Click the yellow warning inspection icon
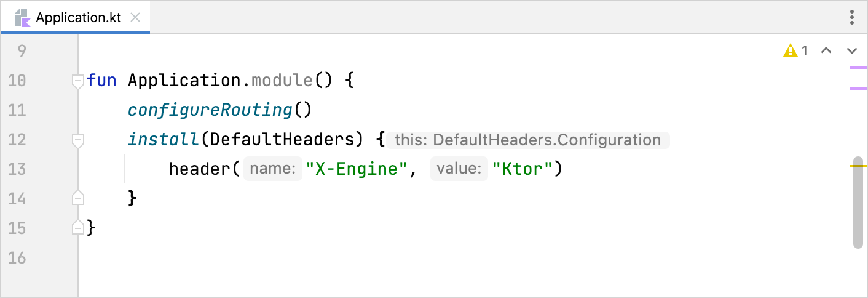 (x=790, y=51)
